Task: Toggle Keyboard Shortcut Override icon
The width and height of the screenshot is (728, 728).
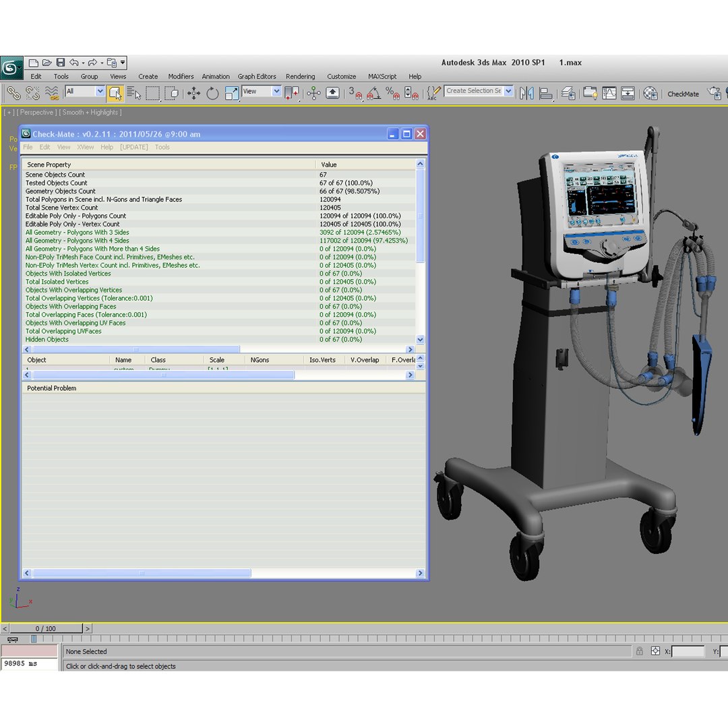Action: (x=332, y=93)
